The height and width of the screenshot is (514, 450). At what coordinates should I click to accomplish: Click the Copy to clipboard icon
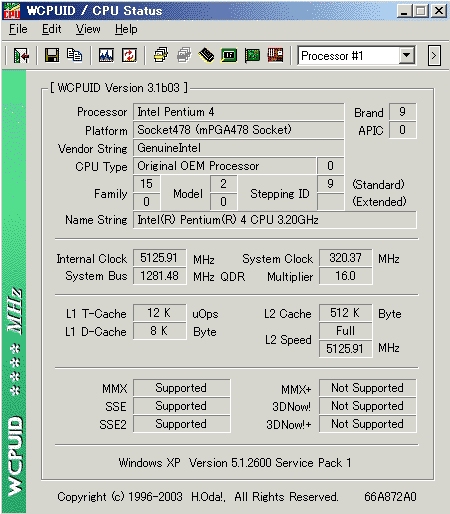coord(74,55)
